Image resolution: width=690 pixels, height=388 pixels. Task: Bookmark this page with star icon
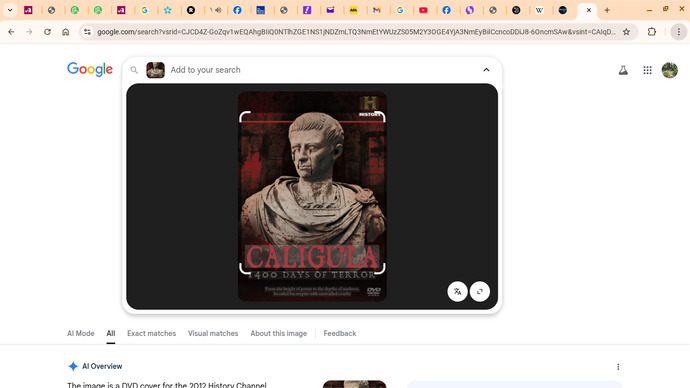pyautogui.click(x=626, y=32)
